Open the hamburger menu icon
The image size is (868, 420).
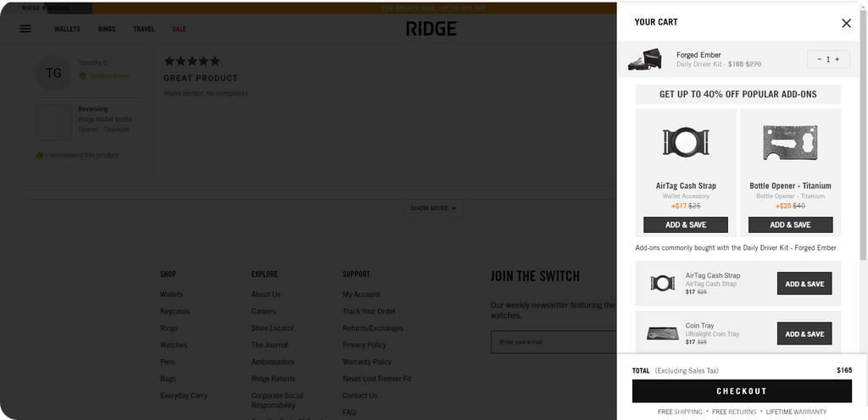click(x=25, y=29)
